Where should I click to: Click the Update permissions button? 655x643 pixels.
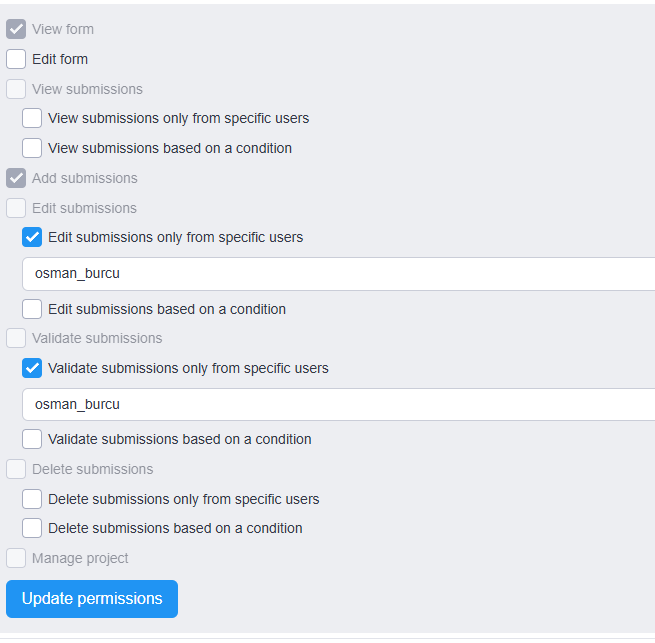pos(92,599)
